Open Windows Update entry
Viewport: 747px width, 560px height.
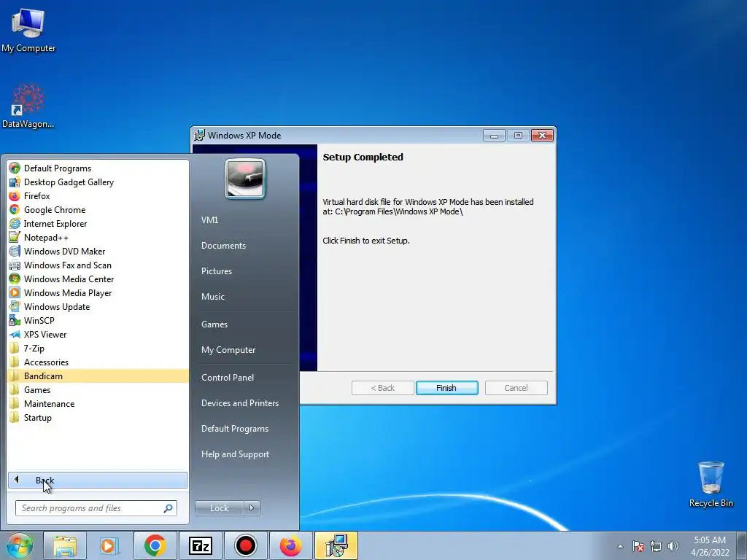(x=98, y=306)
